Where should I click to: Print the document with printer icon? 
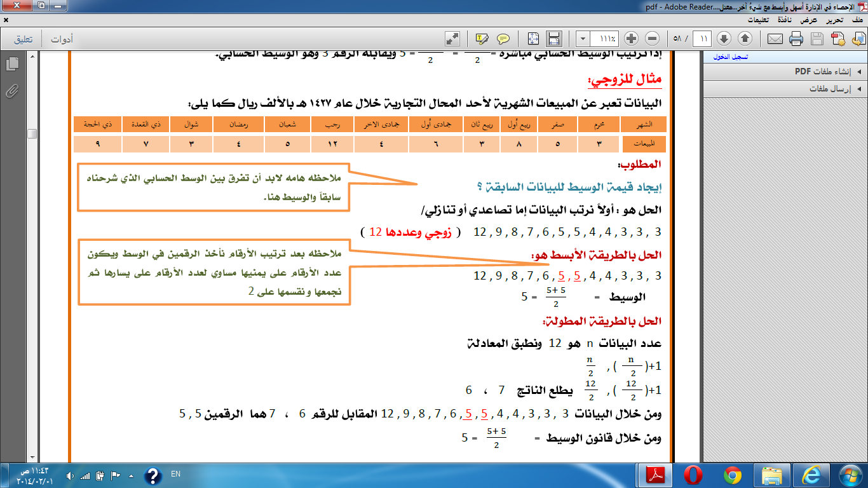pos(796,39)
